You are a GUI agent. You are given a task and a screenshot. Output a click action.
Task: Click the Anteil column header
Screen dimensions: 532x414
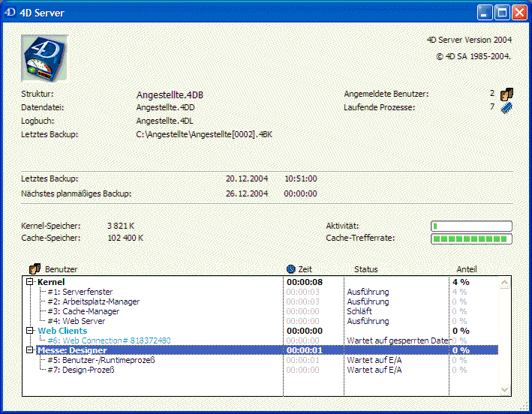tap(466, 269)
